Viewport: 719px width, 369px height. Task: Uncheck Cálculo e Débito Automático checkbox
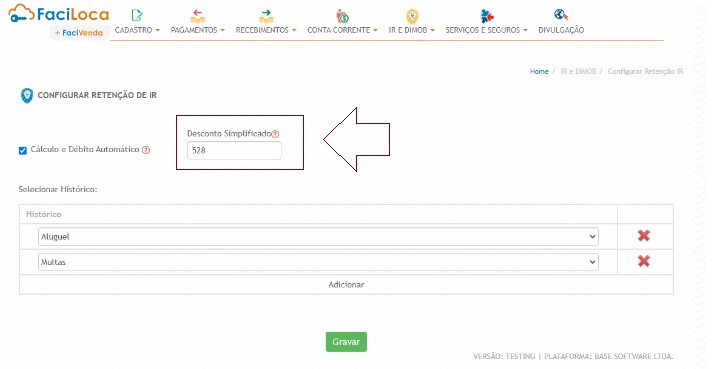pyautogui.click(x=22, y=150)
